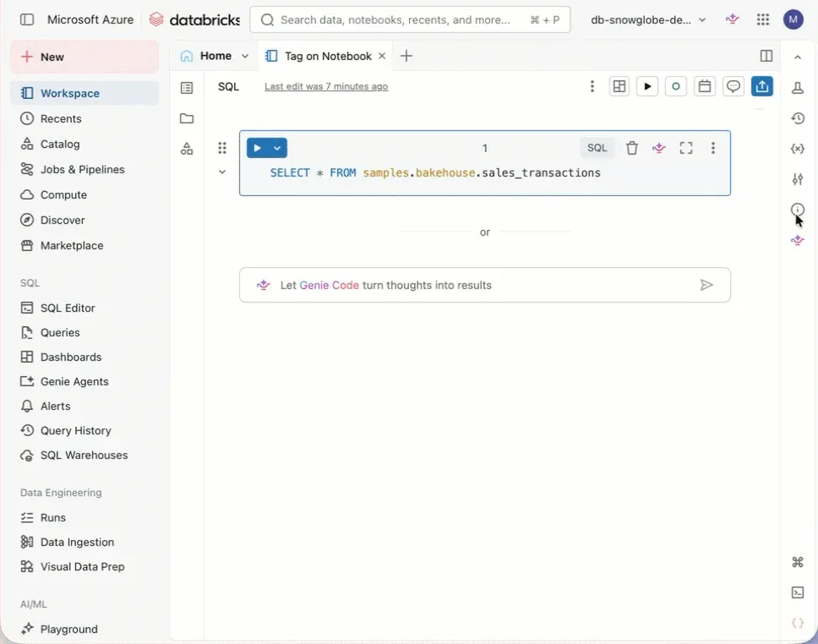The width and height of the screenshot is (818, 644).
Task: Open Workspace in the sidebar
Action: (x=85, y=93)
